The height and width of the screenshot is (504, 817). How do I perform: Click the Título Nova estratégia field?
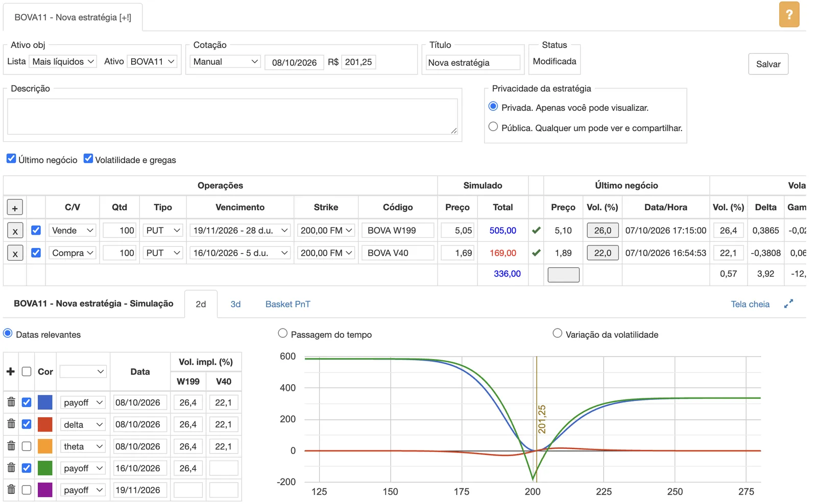tap(473, 62)
